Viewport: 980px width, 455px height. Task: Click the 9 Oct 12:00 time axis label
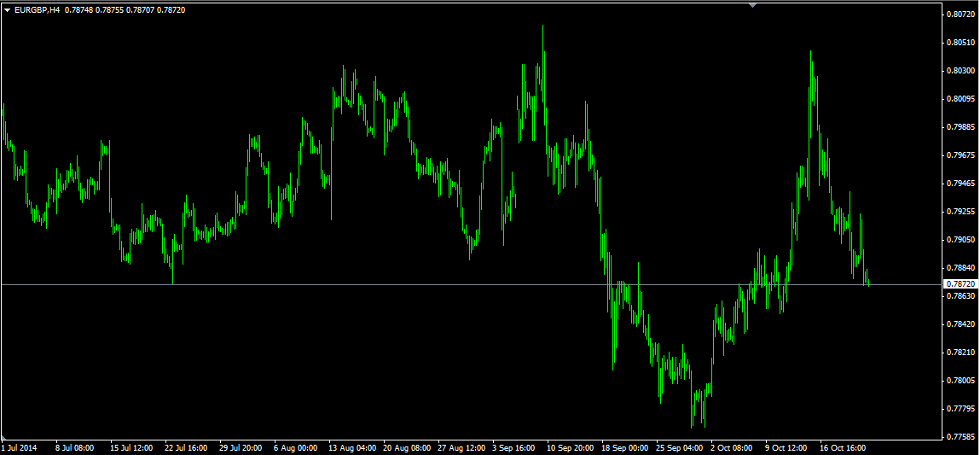tap(787, 448)
